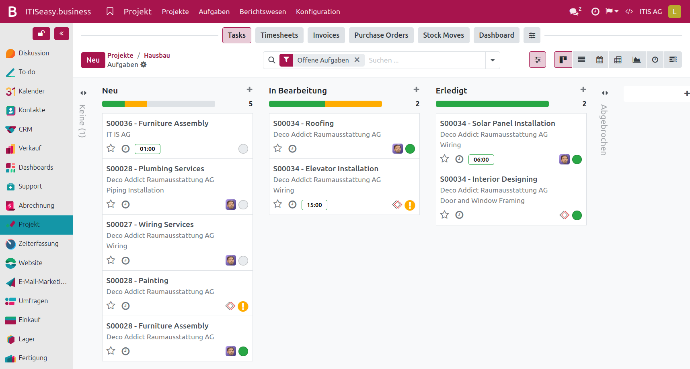Click the Neu button to create task
The height and width of the screenshot is (369, 690).
(92, 60)
